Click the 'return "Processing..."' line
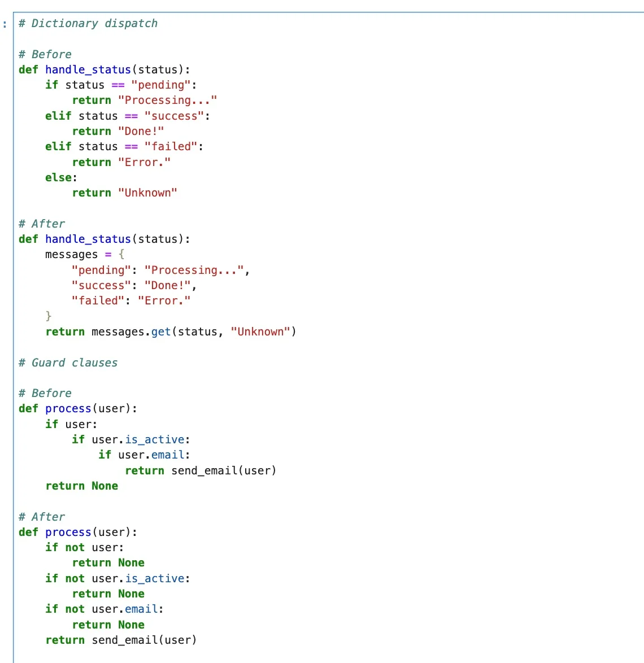 click(x=145, y=100)
